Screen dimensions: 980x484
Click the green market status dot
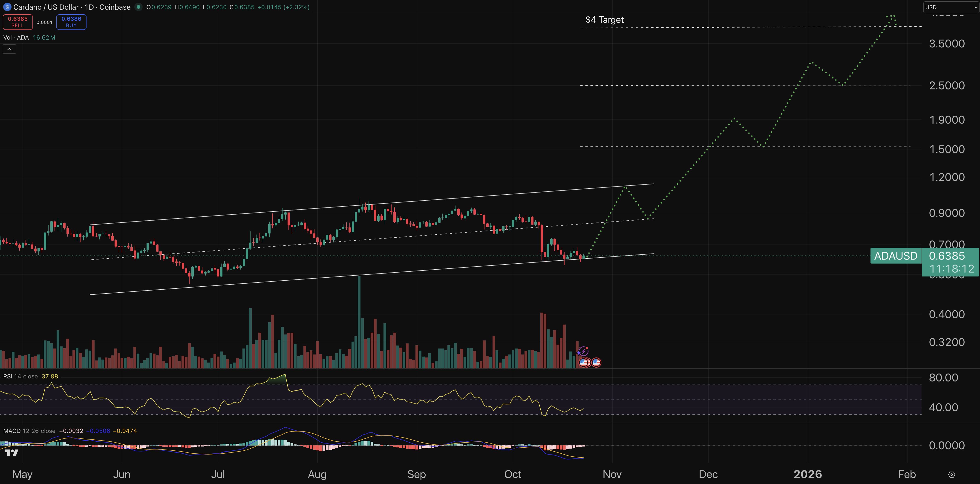coord(138,7)
